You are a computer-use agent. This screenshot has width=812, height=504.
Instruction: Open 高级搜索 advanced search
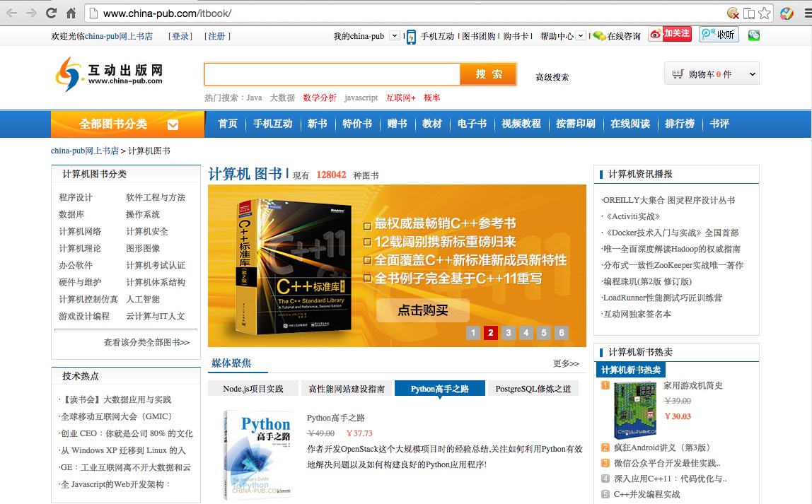click(x=552, y=77)
